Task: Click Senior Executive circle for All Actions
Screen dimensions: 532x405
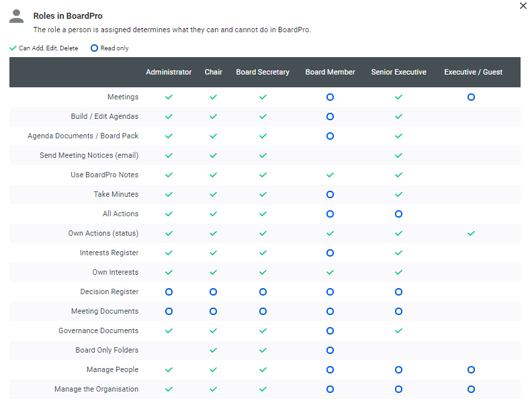Action: 398,214
